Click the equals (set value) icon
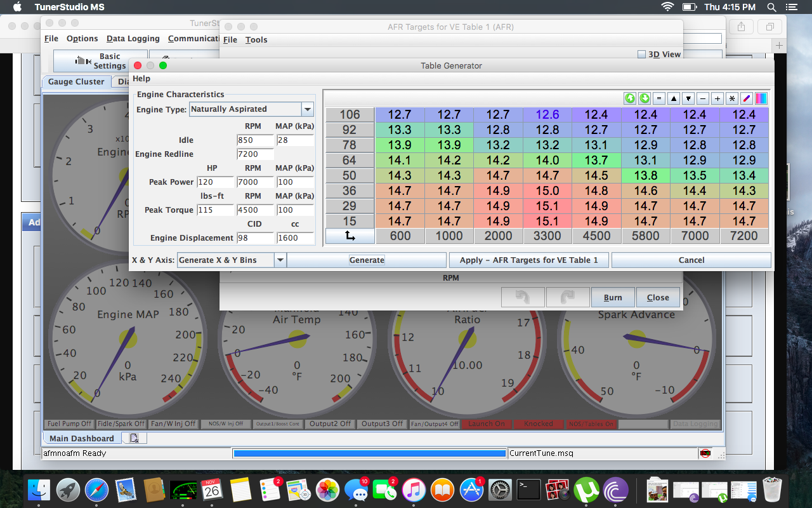The image size is (812, 508). point(659,98)
